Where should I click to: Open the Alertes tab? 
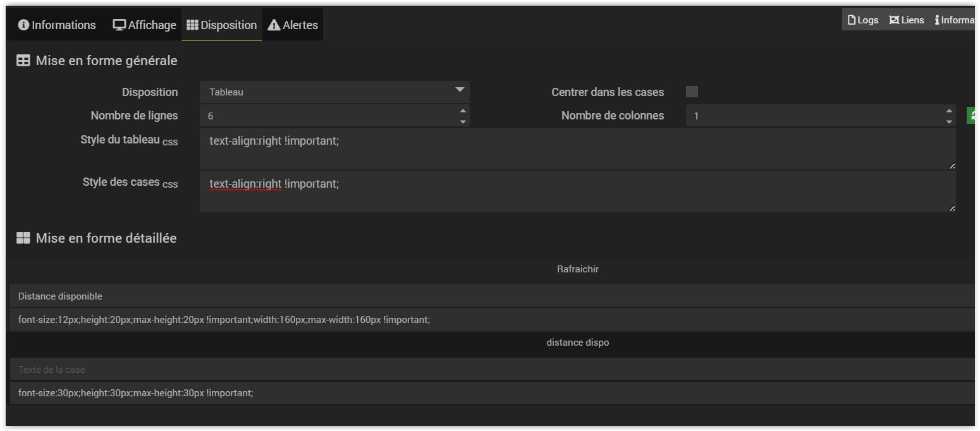pos(293,25)
